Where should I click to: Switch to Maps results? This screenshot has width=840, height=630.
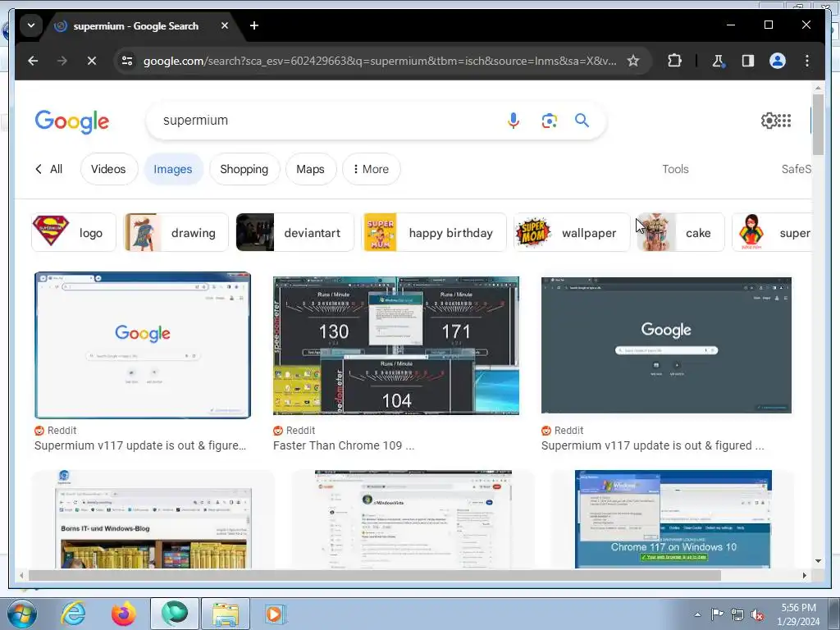tap(311, 169)
